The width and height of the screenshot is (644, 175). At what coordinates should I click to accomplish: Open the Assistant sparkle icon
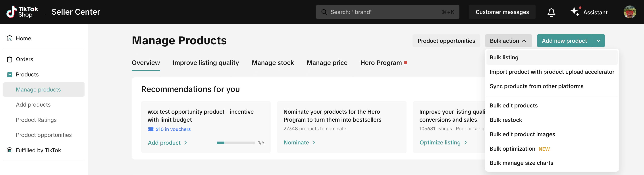point(575,12)
